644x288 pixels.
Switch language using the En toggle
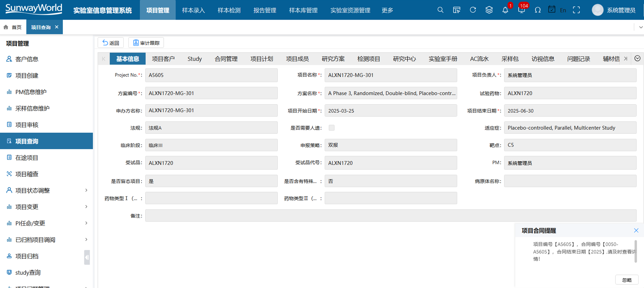563,10
